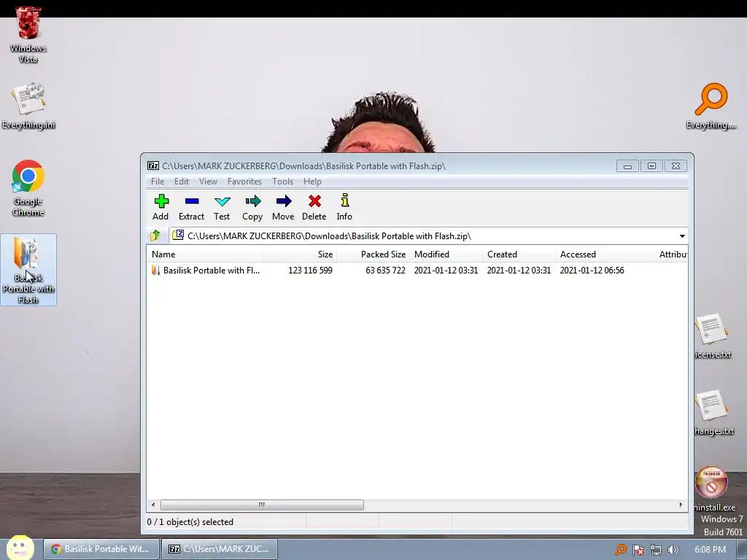Click the size value 123 116 599
The height and width of the screenshot is (560, 747).
[310, 271]
